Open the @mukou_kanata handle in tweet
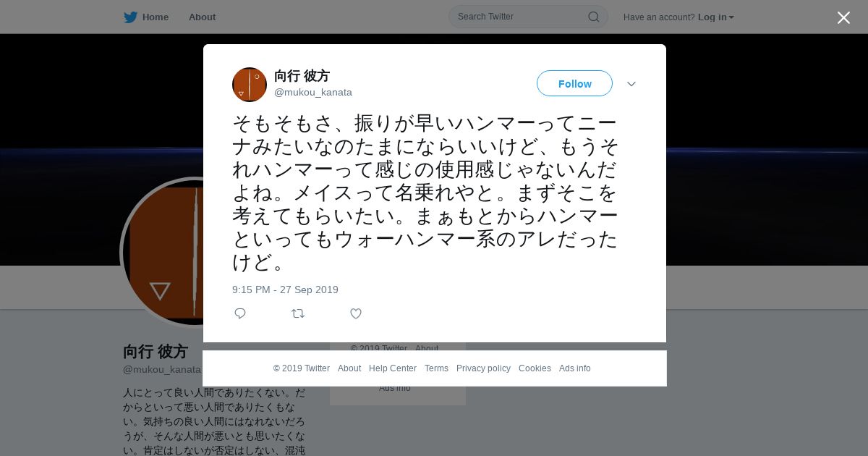868x456 pixels. click(313, 92)
